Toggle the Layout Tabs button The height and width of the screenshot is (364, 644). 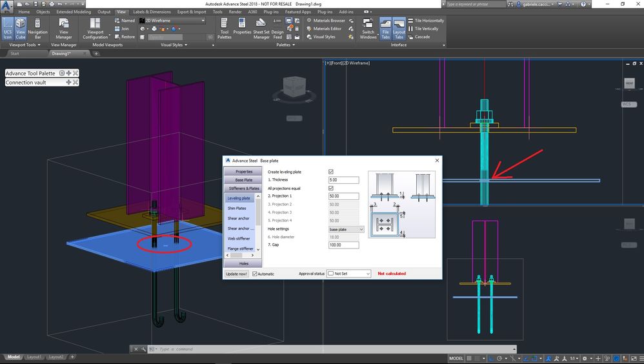[x=399, y=28]
